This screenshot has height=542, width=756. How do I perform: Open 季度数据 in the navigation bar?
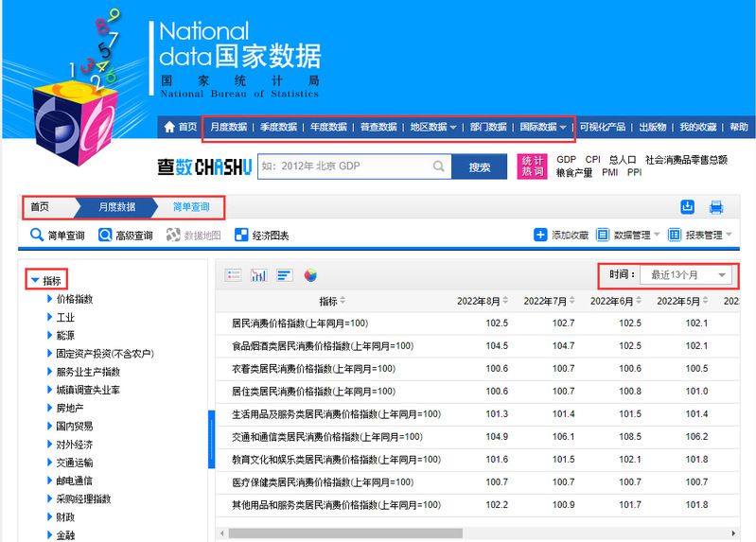click(x=278, y=127)
